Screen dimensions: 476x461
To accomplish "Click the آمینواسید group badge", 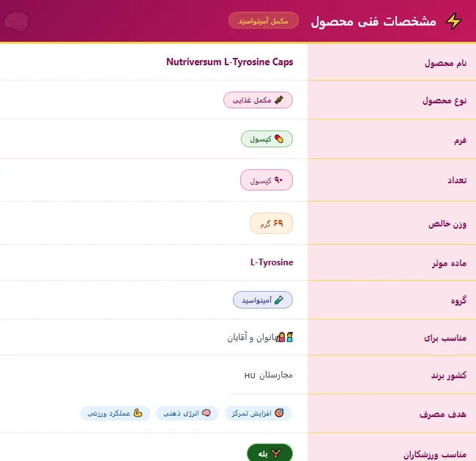I will (263, 300).
